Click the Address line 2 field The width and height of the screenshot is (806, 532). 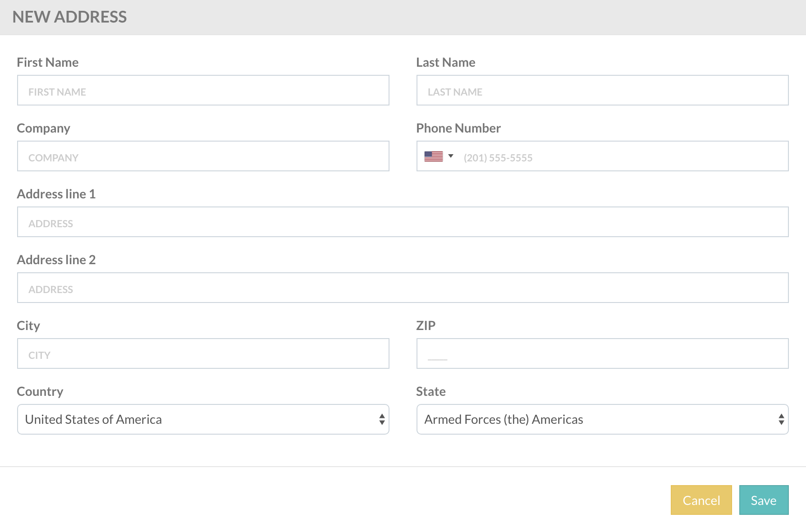tap(403, 288)
